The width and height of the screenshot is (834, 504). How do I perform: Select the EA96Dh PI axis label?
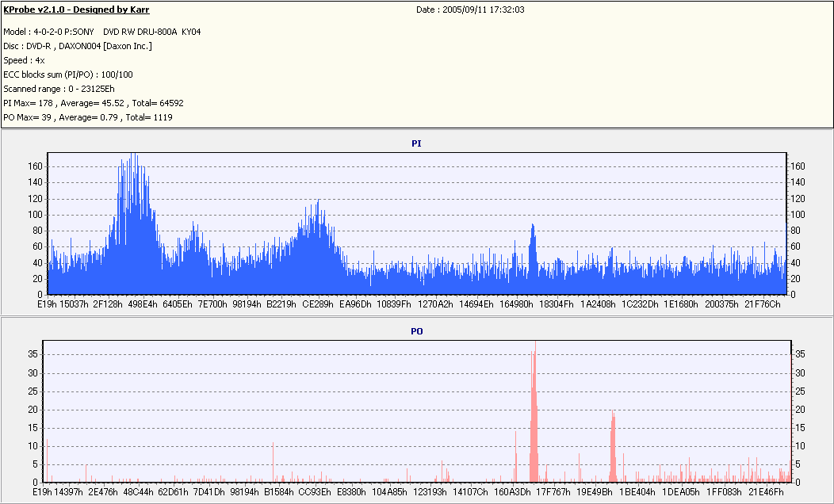pyautogui.click(x=355, y=304)
